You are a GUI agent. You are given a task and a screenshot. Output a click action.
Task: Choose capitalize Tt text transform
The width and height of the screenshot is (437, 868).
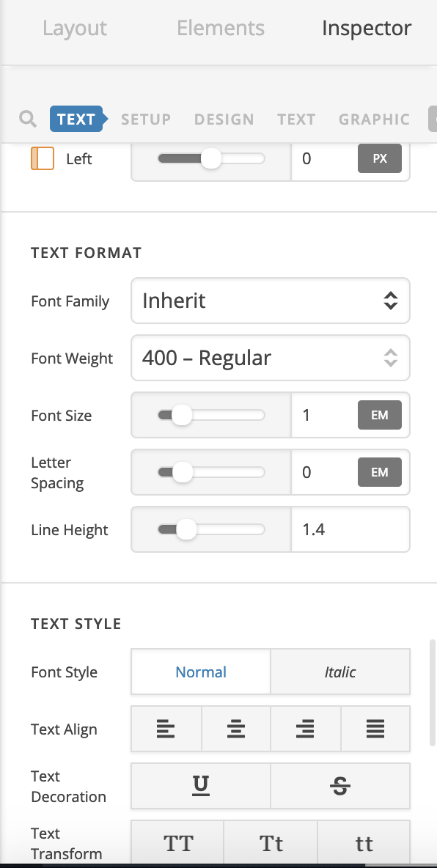[x=271, y=843]
